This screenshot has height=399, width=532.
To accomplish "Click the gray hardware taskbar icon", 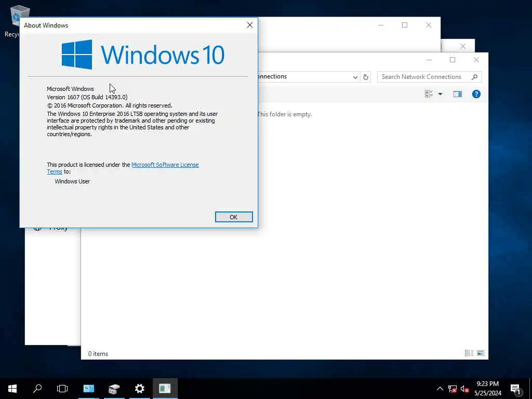I will 114,389.
